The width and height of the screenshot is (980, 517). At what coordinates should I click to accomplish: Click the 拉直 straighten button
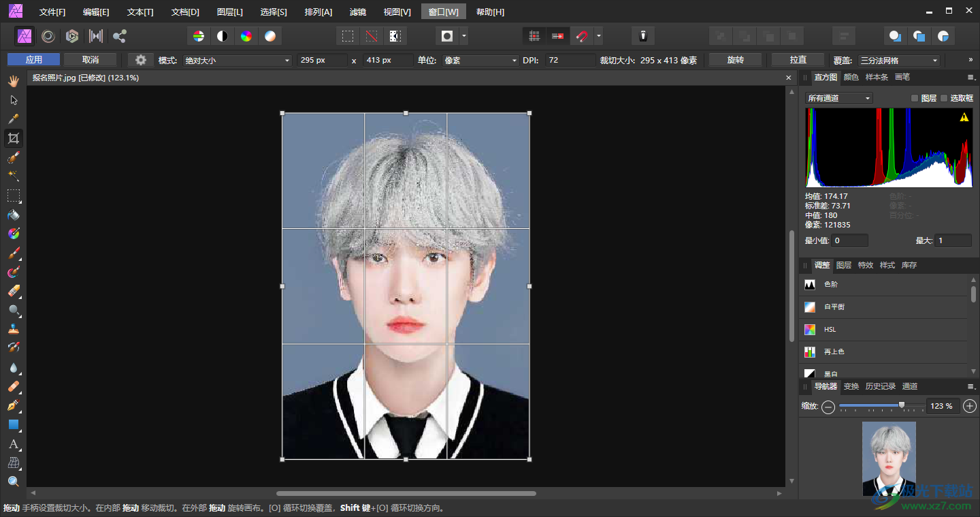pyautogui.click(x=798, y=60)
